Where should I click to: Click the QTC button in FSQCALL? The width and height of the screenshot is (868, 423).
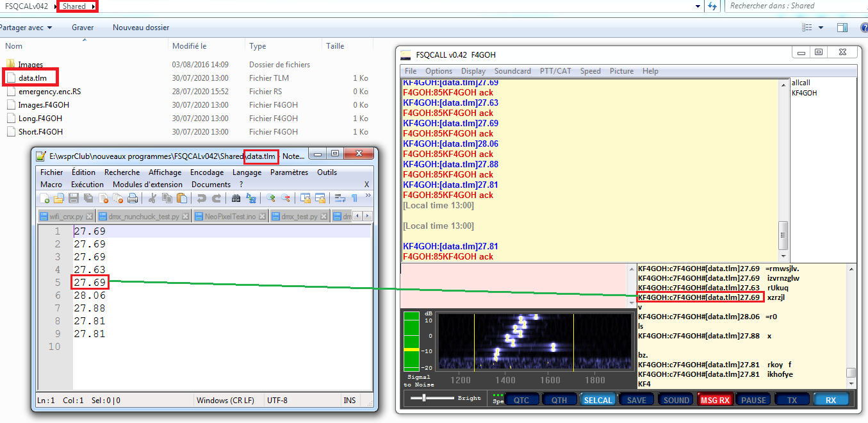pos(521,400)
